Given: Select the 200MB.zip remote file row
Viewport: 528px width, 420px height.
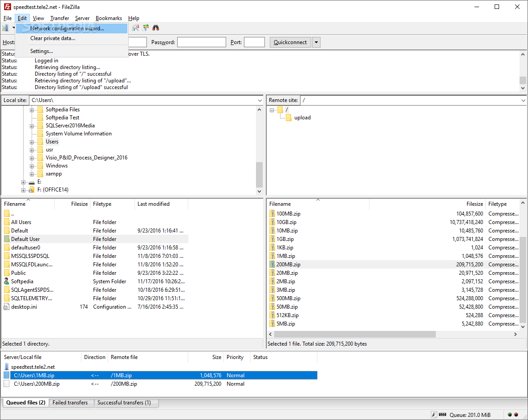Looking at the screenshot, I should pyautogui.click(x=394, y=265).
